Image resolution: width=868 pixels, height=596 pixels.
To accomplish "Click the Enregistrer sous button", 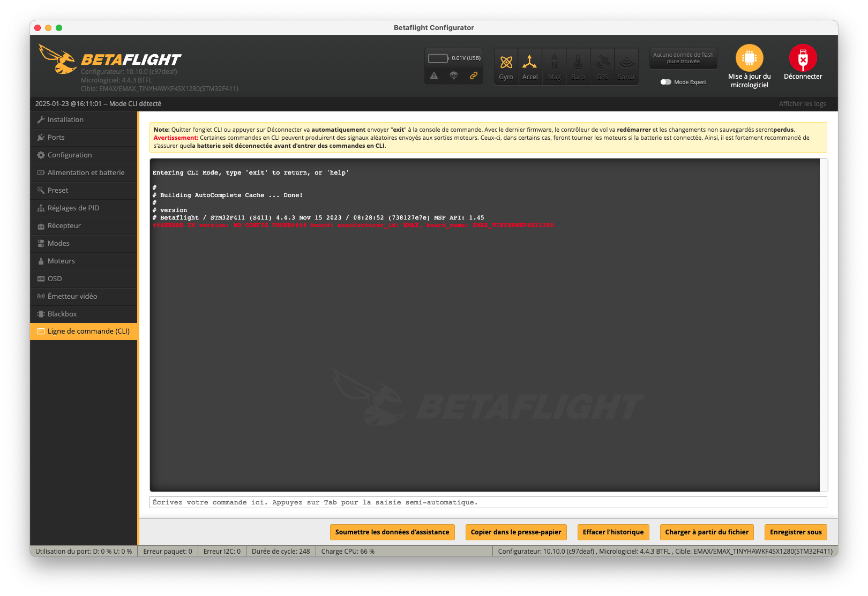I will (796, 532).
